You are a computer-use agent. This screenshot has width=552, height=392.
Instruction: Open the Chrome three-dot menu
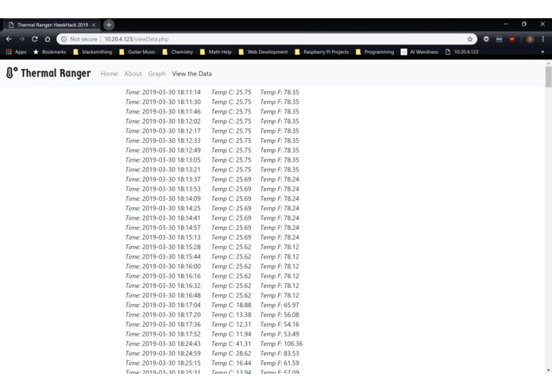pyautogui.click(x=542, y=39)
